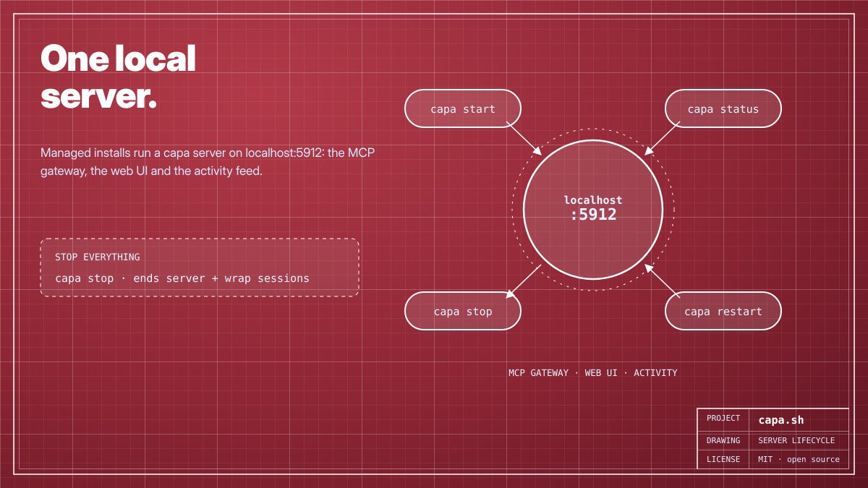This screenshot has height=488, width=868.
Task: Click "MIT · open source" in title block
Action: tap(799, 459)
